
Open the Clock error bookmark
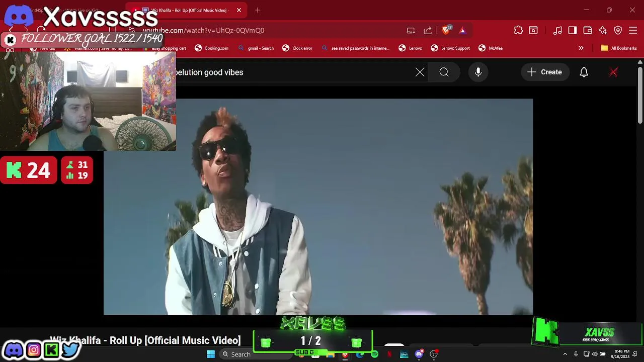coord(297,48)
